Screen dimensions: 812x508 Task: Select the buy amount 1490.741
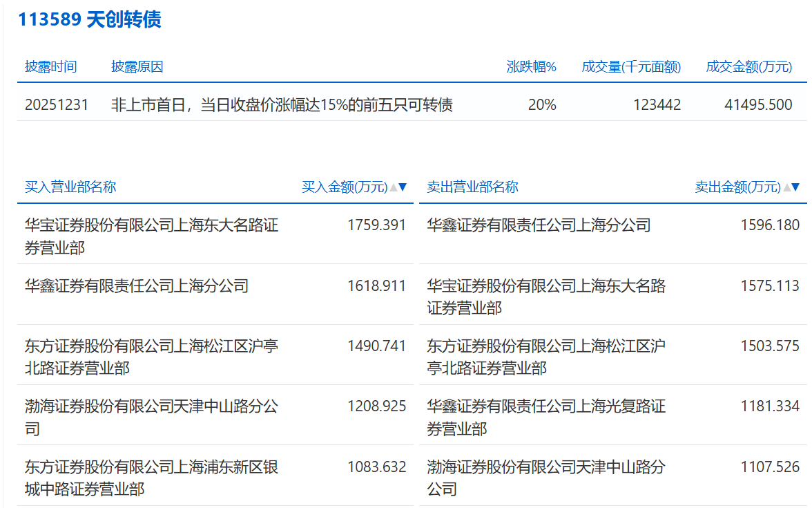376,346
